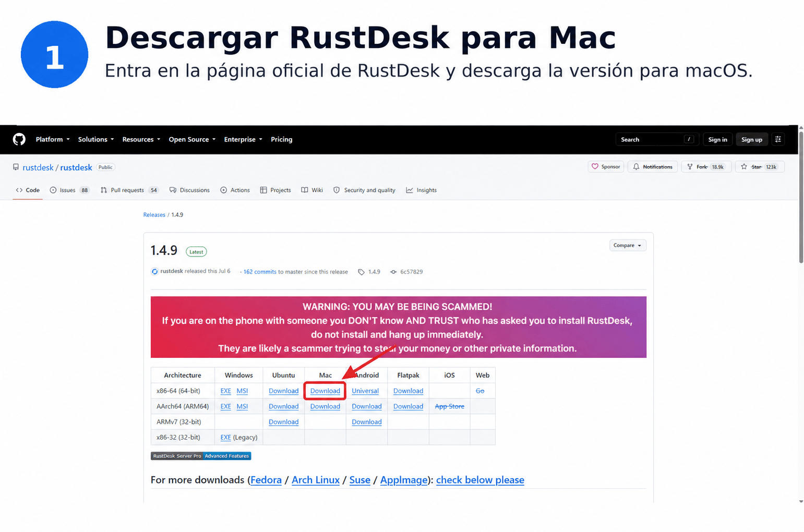This screenshot has height=532, width=804.
Task: Download Windows AArch64 MSI
Action: [242, 406]
